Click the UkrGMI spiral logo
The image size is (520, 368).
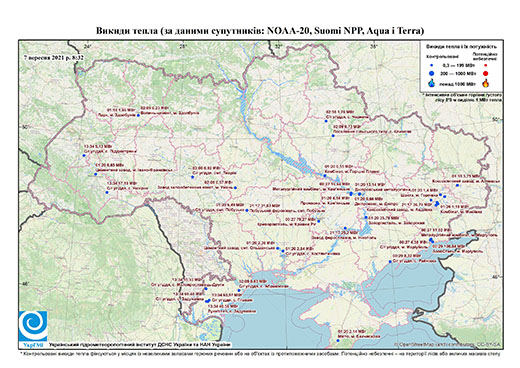[33, 326]
